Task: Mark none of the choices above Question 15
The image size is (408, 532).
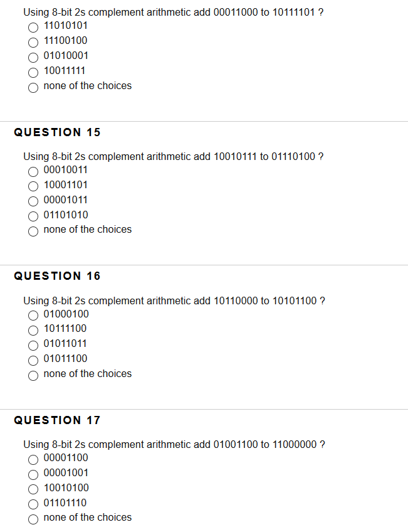Action: tap(33, 88)
